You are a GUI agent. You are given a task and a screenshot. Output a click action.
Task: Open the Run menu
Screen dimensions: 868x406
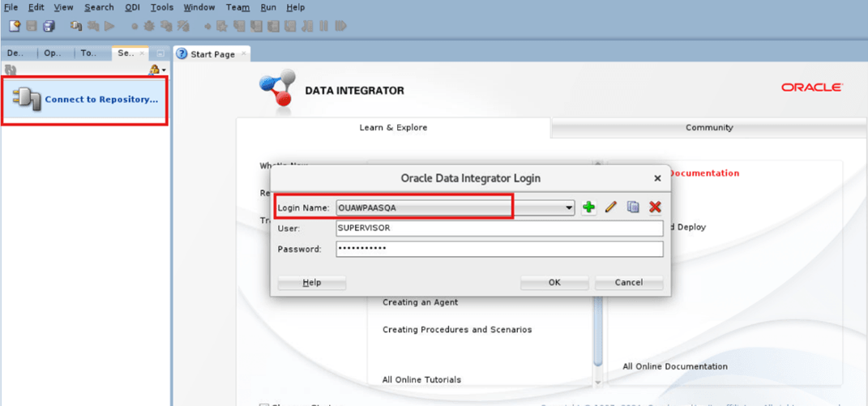click(x=268, y=8)
